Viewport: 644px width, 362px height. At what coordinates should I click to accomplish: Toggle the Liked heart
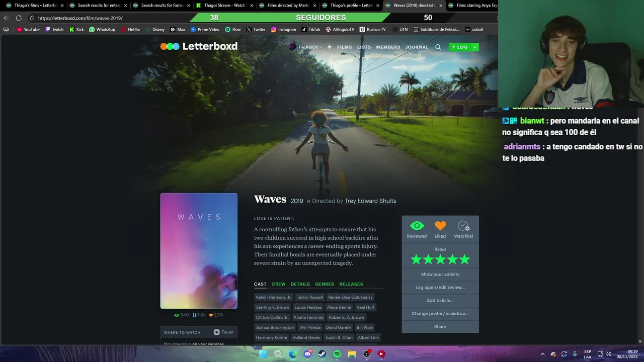[x=440, y=226]
